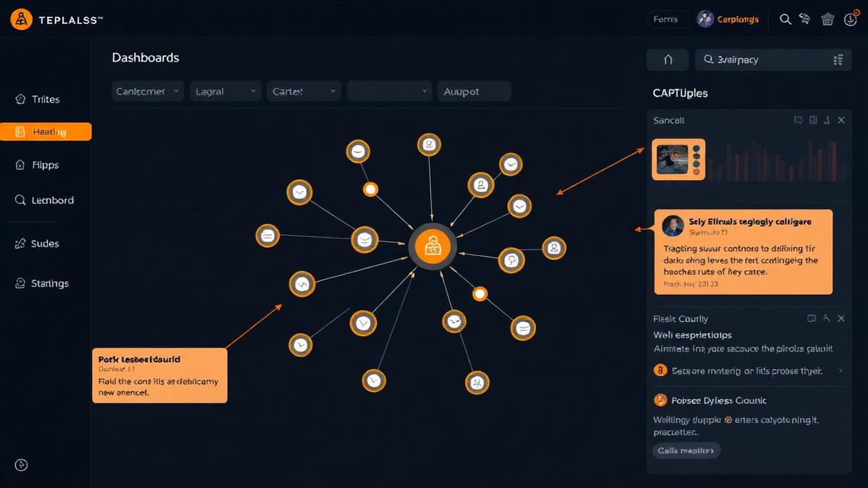The height and width of the screenshot is (488, 868).
Task: Click the bar chart in Sancall panel
Action: [776, 160]
